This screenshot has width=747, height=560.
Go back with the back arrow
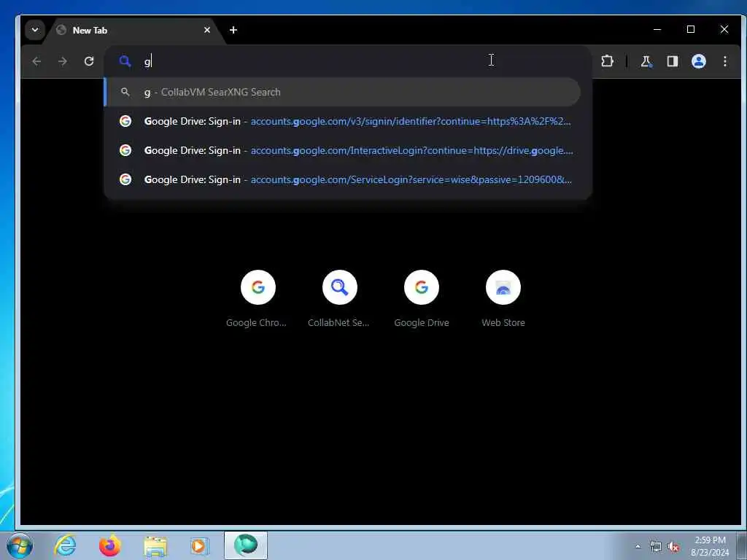(x=36, y=61)
